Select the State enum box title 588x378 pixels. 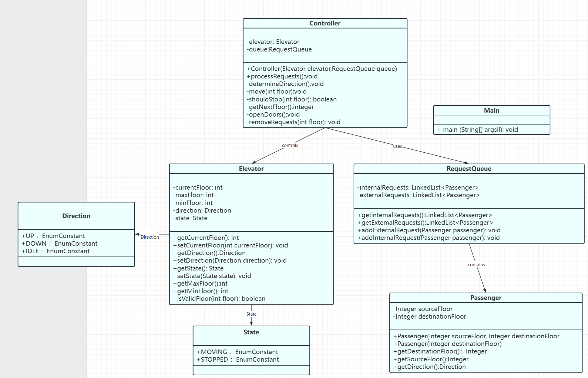click(x=251, y=332)
